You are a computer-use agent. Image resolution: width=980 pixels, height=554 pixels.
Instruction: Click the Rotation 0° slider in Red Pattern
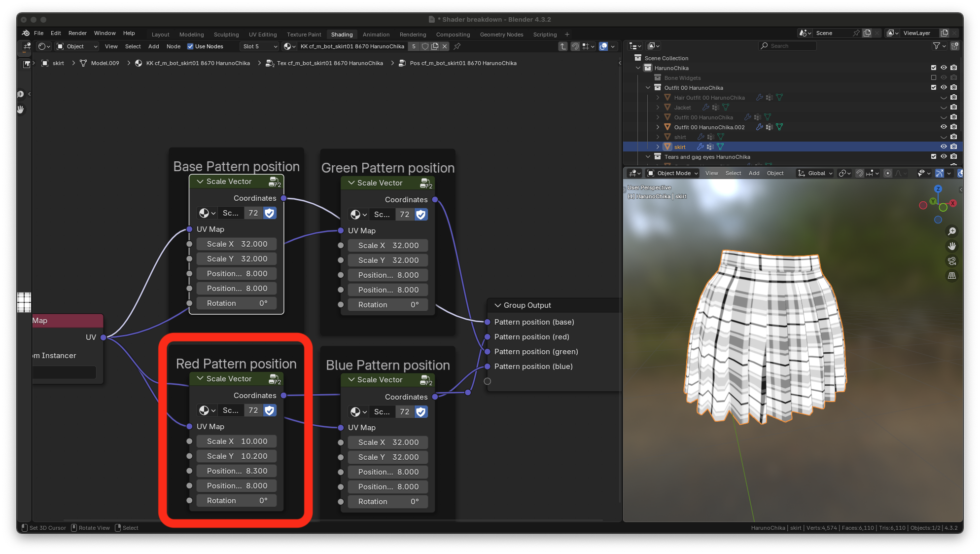[x=237, y=501]
